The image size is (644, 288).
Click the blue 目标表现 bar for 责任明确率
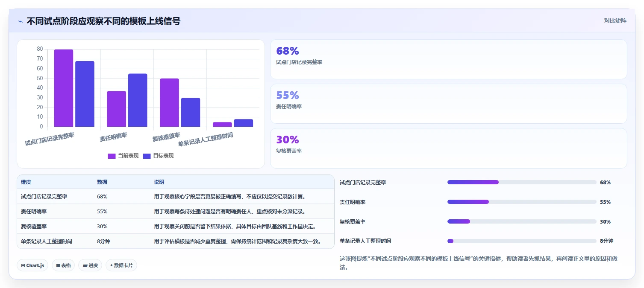138,100
